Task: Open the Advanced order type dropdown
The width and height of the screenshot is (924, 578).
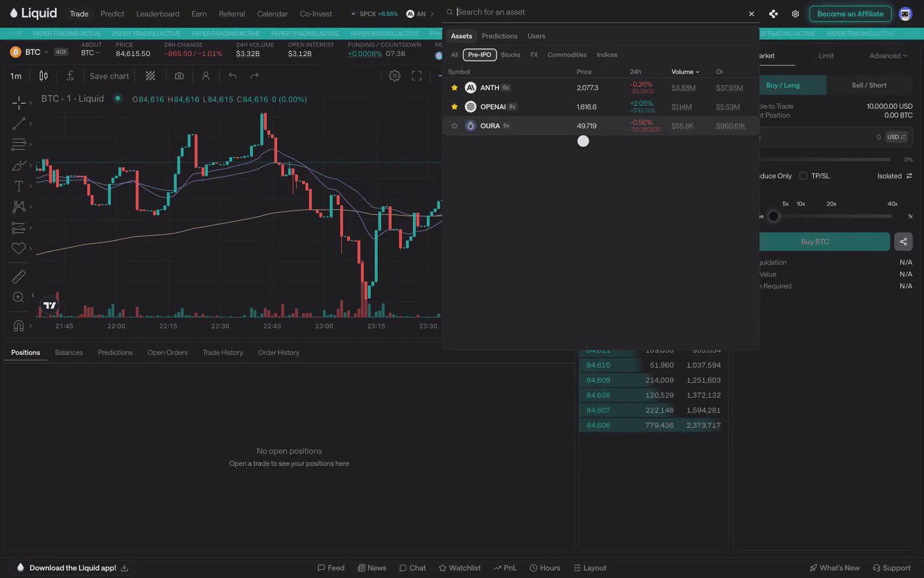Action: pos(888,56)
